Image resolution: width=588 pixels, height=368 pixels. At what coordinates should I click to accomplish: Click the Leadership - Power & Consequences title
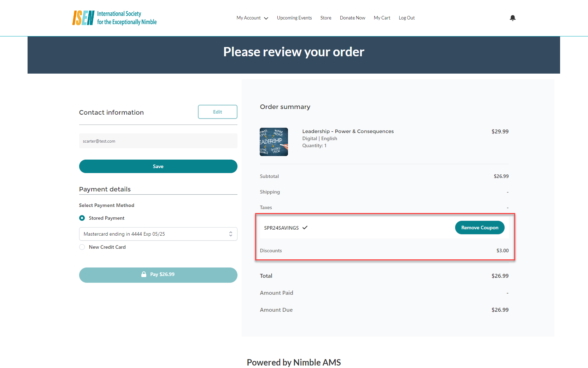348,131
